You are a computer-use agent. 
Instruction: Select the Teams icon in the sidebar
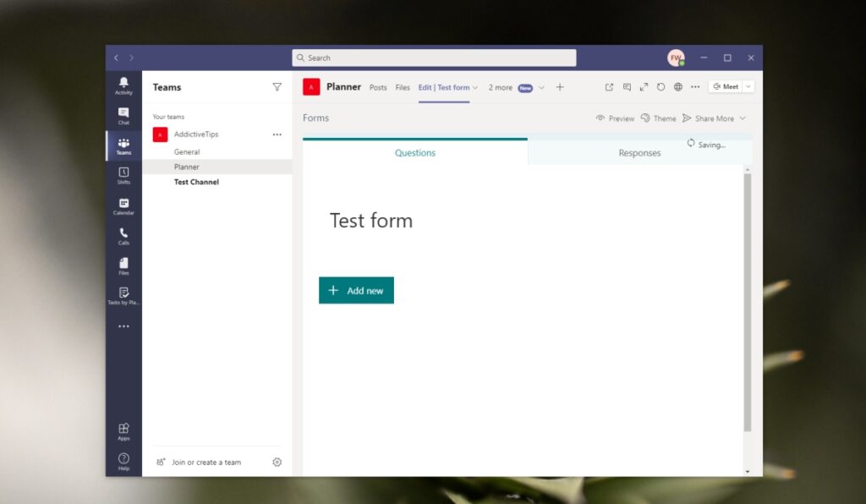[x=123, y=145]
